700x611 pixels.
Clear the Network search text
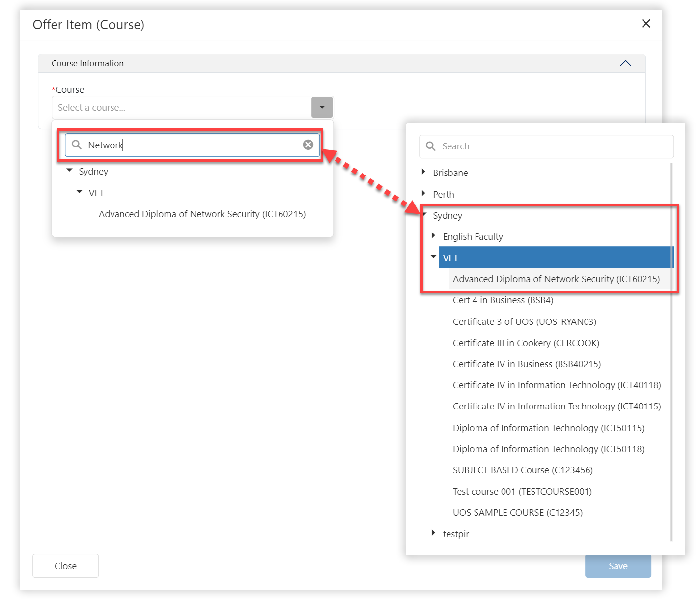click(x=308, y=145)
